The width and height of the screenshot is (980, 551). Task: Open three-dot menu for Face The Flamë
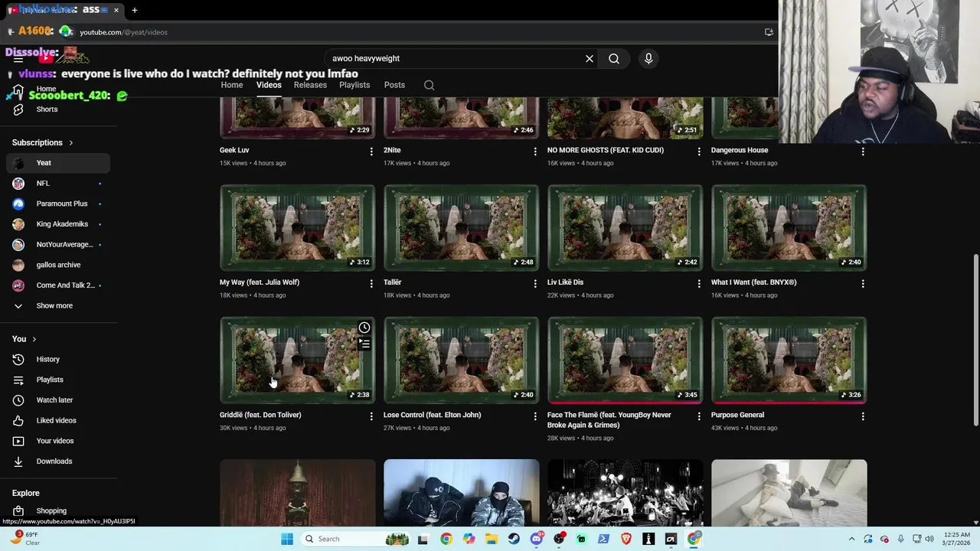click(x=699, y=416)
